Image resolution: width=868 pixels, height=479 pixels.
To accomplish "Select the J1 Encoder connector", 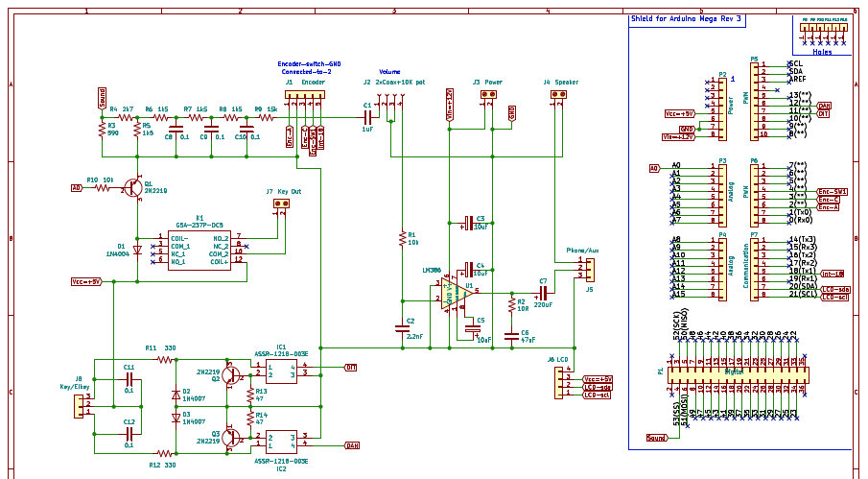I will (x=304, y=94).
